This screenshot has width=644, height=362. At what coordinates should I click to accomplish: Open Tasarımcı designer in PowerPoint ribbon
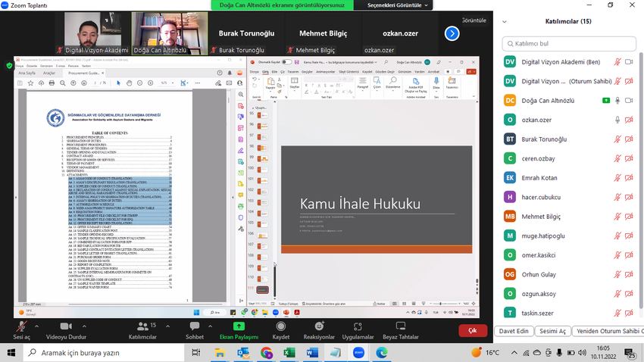(x=452, y=81)
